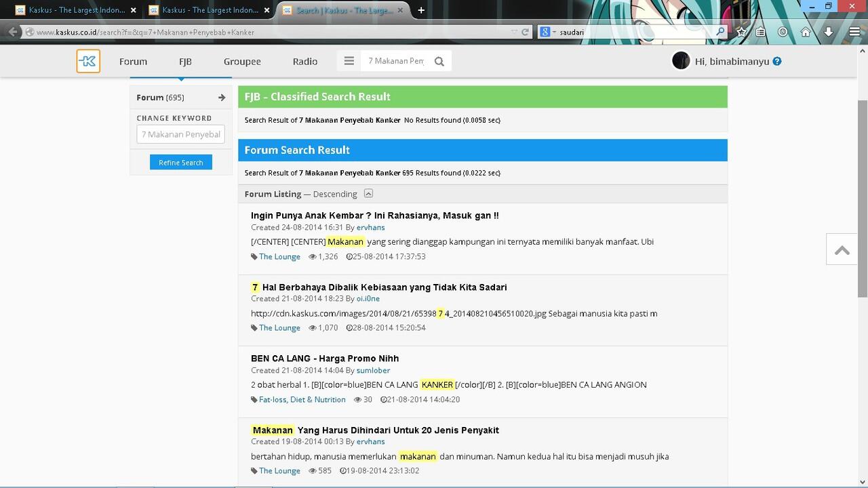Click the magnifier in Kaskus search box
868x488 pixels.
pyautogui.click(x=439, y=62)
